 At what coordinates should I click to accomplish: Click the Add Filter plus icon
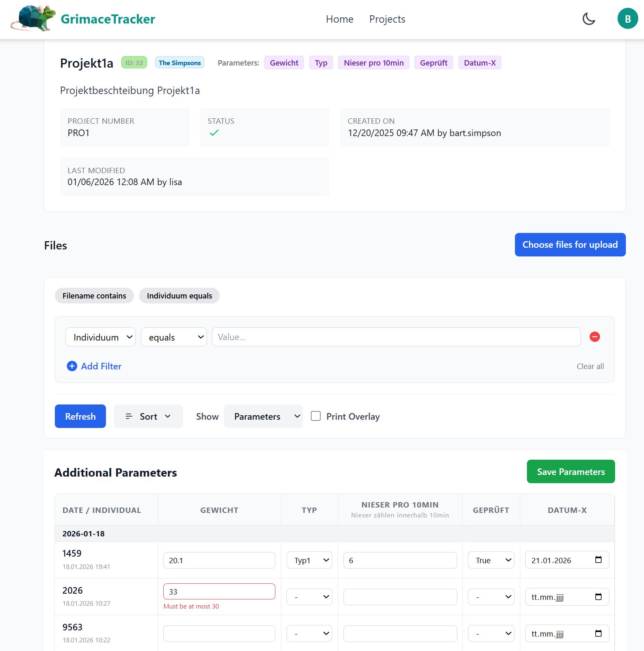(x=72, y=366)
